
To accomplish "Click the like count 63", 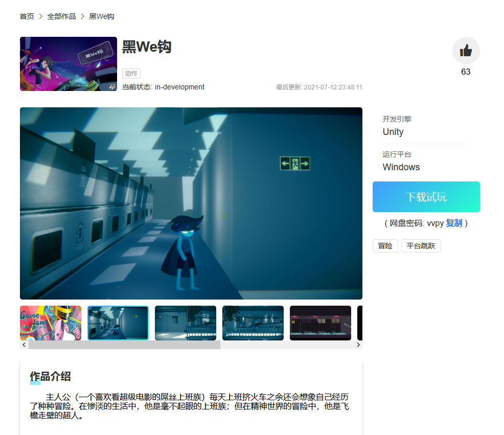I will tap(466, 72).
